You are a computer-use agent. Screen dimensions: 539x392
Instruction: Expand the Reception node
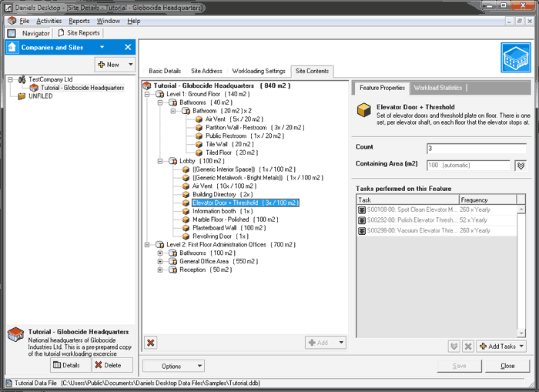(x=160, y=270)
